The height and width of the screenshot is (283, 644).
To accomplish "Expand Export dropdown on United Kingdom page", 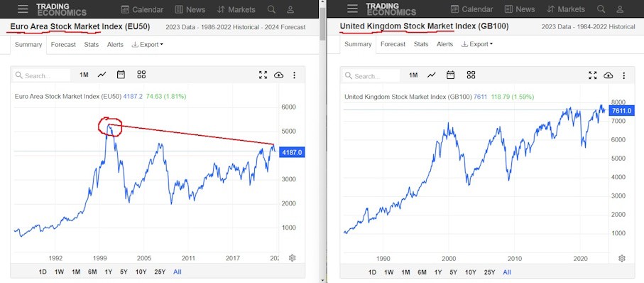I will click(x=477, y=44).
